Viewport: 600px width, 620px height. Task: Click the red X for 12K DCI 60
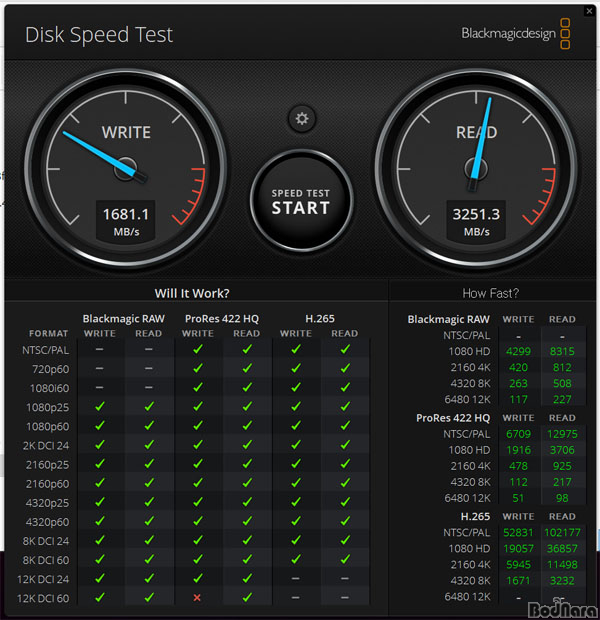(197, 598)
